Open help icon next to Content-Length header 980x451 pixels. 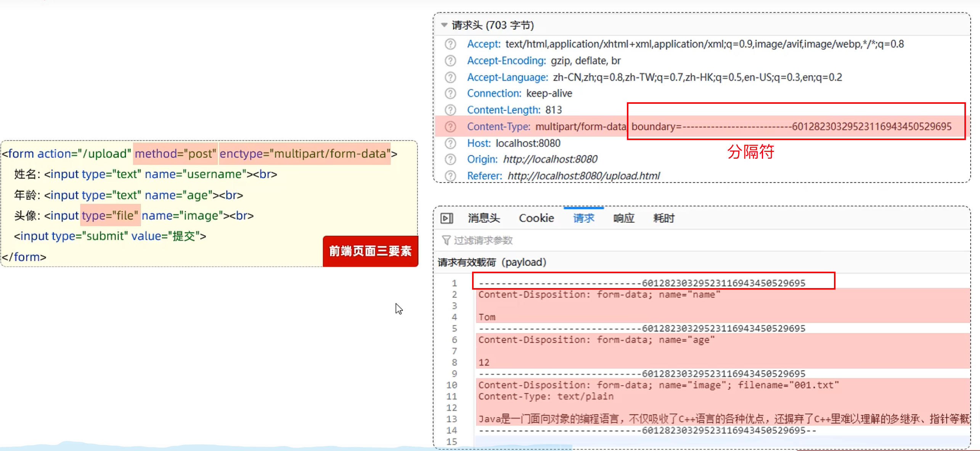coord(450,110)
